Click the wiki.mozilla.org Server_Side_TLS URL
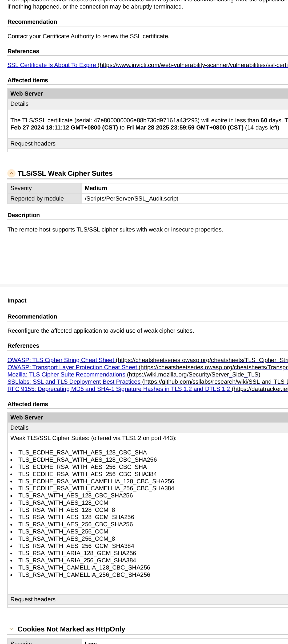 coord(194,375)
